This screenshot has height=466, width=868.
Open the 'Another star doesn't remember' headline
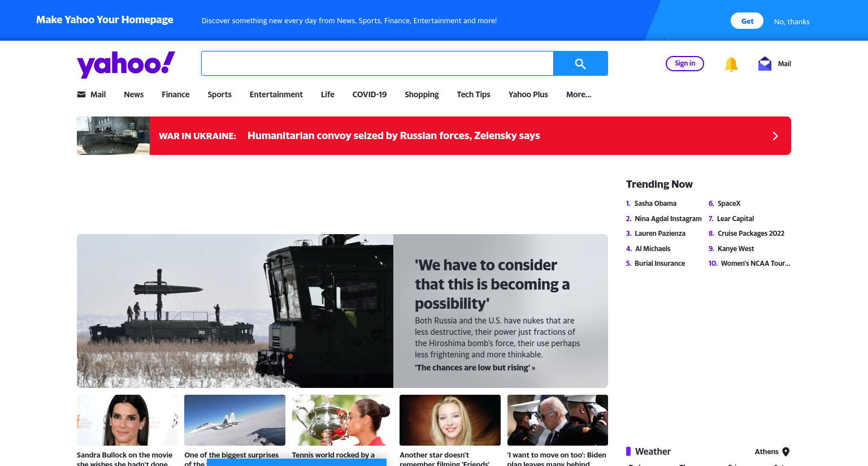pos(445,459)
